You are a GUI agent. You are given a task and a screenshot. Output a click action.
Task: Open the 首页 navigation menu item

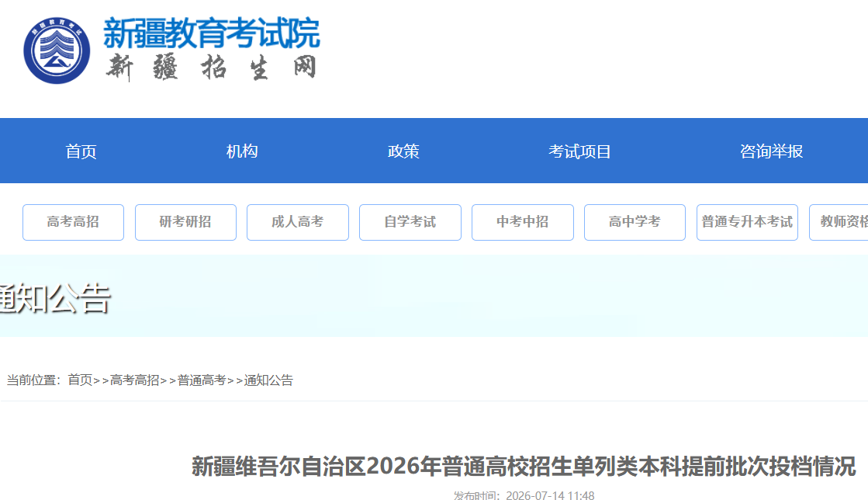tap(81, 151)
